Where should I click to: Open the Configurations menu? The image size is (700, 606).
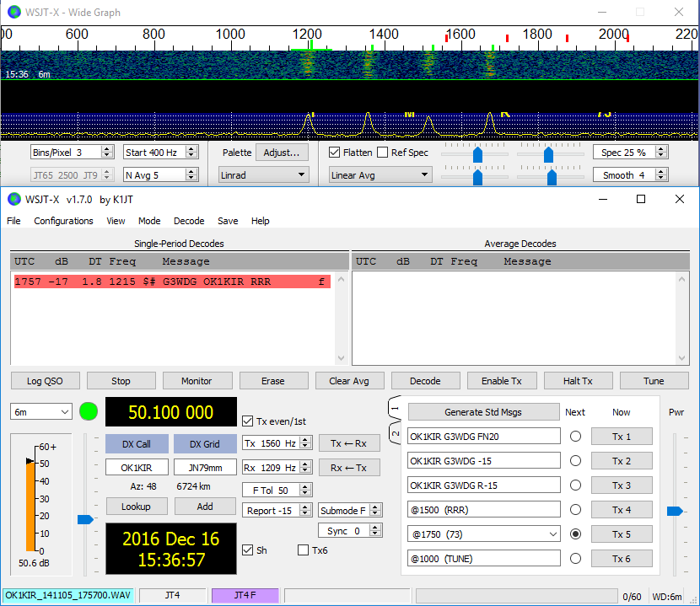click(x=63, y=221)
